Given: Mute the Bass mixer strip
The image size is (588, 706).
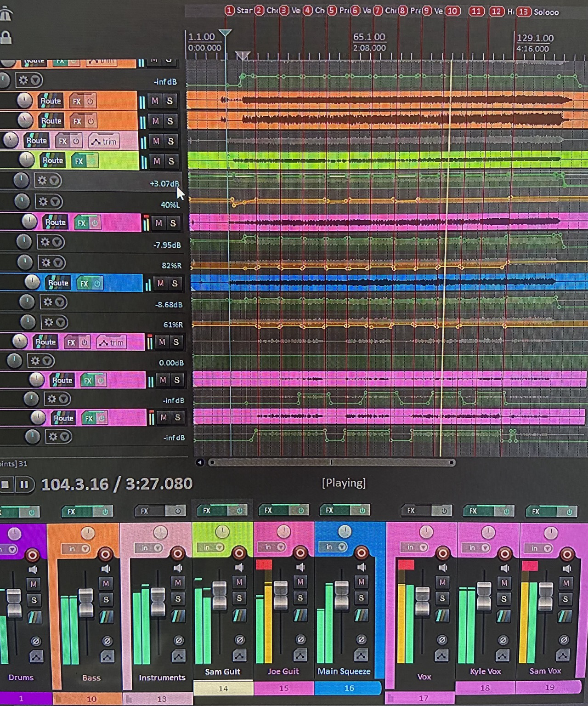Looking at the screenshot, I should [x=106, y=583].
